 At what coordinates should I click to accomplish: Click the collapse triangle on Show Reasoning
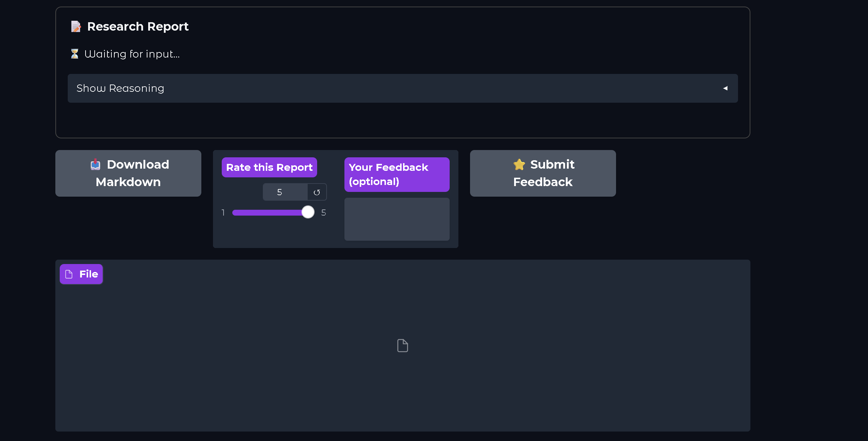pos(725,88)
